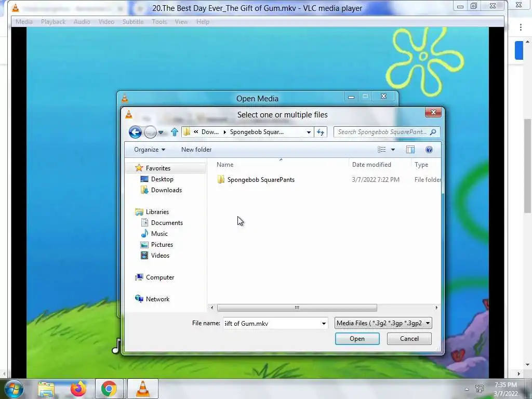The height and width of the screenshot is (399, 532).
Task: Change the view layout icon
Action: pyautogui.click(x=382, y=150)
